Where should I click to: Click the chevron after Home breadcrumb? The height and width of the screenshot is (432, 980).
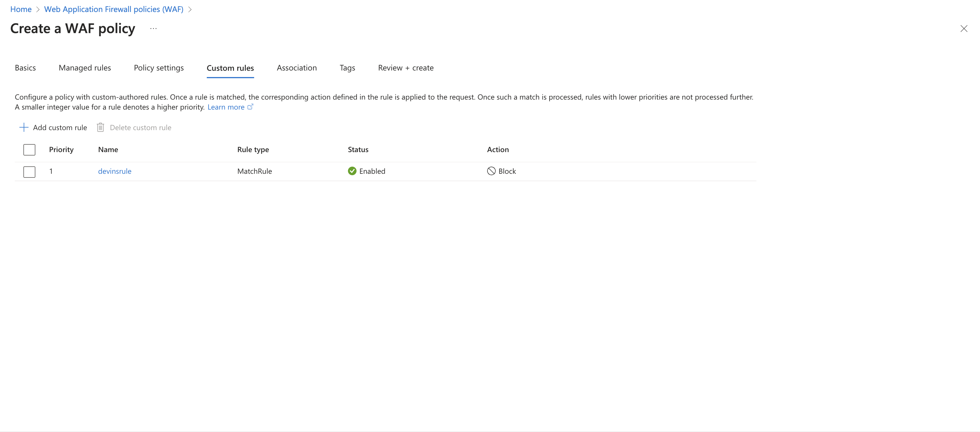[38, 9]
